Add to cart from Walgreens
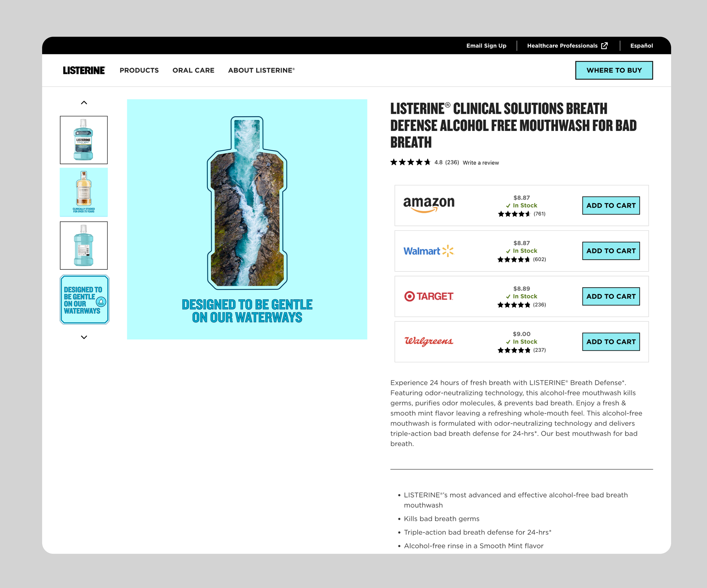Image resolution: width=707 pixels, height=588 pixels. (x=611, y=342)
